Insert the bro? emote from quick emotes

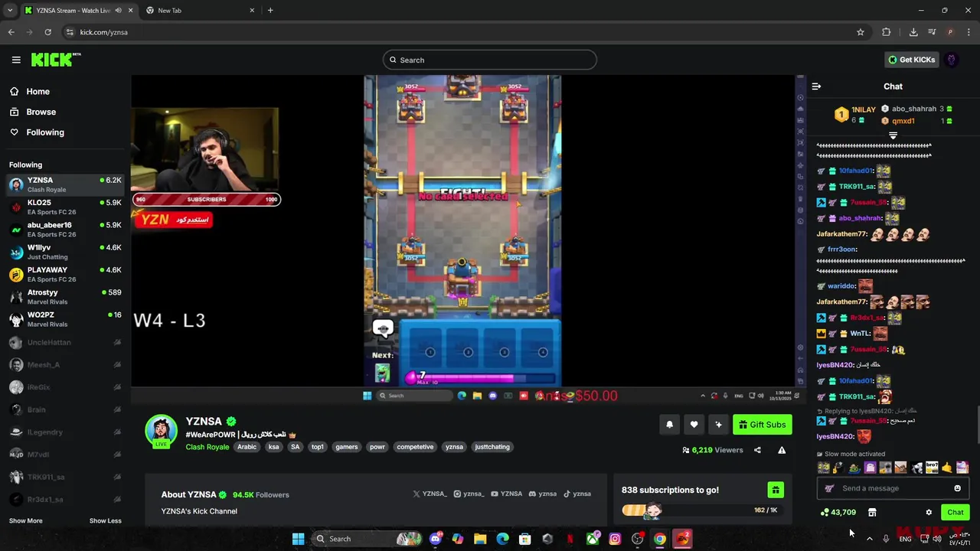coord(932,468)
